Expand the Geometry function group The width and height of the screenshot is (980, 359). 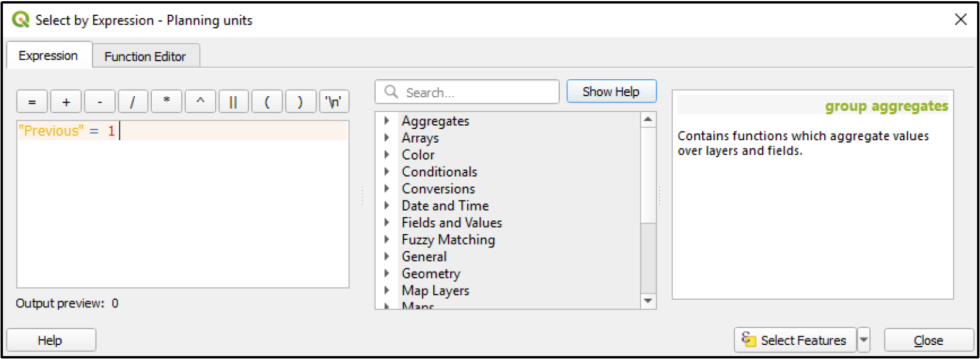click(387, 273)
